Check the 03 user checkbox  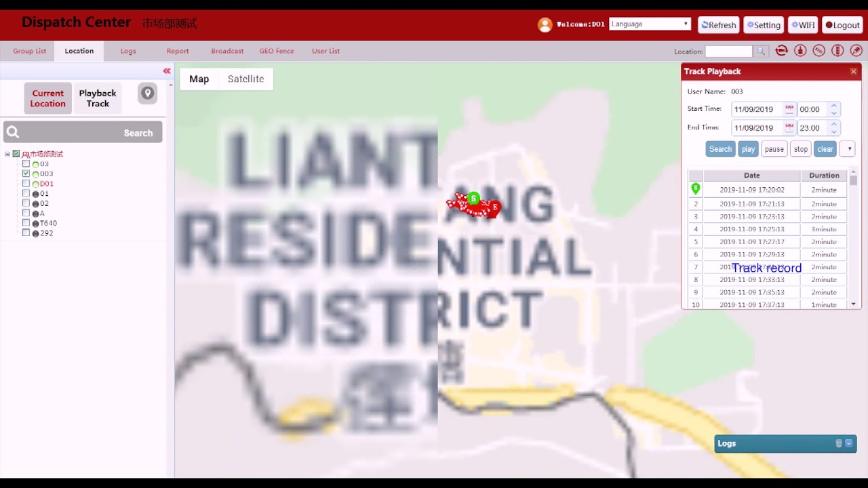[26, 164]
